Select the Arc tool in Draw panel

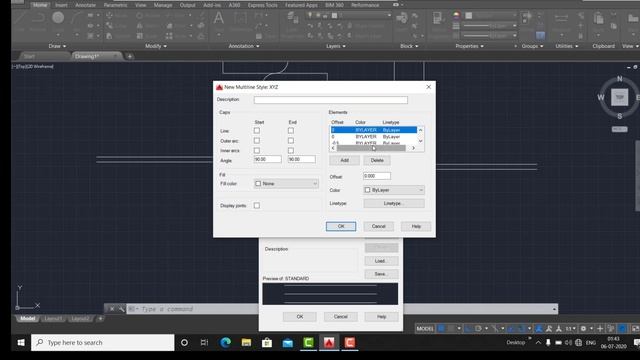click(76, 18)
